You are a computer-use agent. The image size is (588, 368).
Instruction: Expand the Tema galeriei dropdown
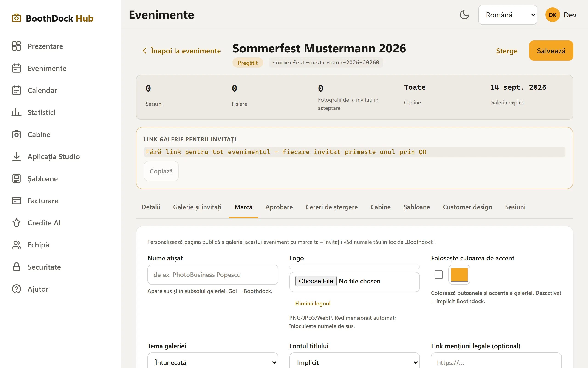coord(213,362)
